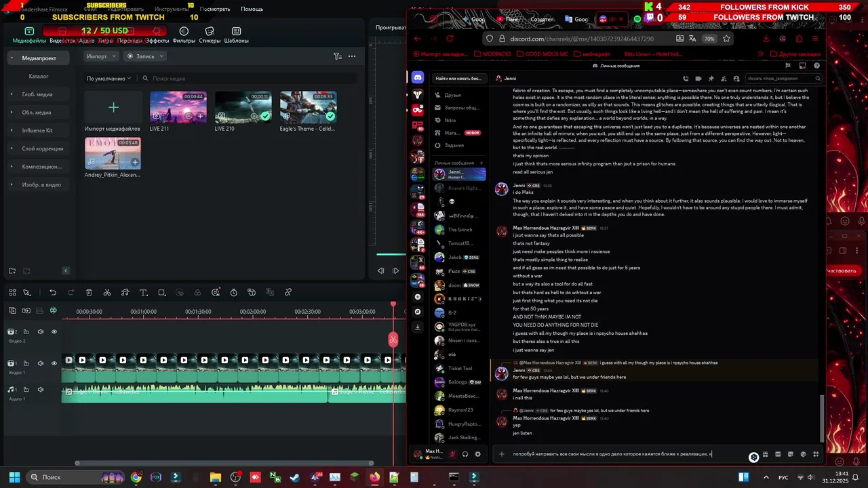Expand the Обл. медиа tree item
The width and height of the screenshot is (868, 488).
click(12, 113)
